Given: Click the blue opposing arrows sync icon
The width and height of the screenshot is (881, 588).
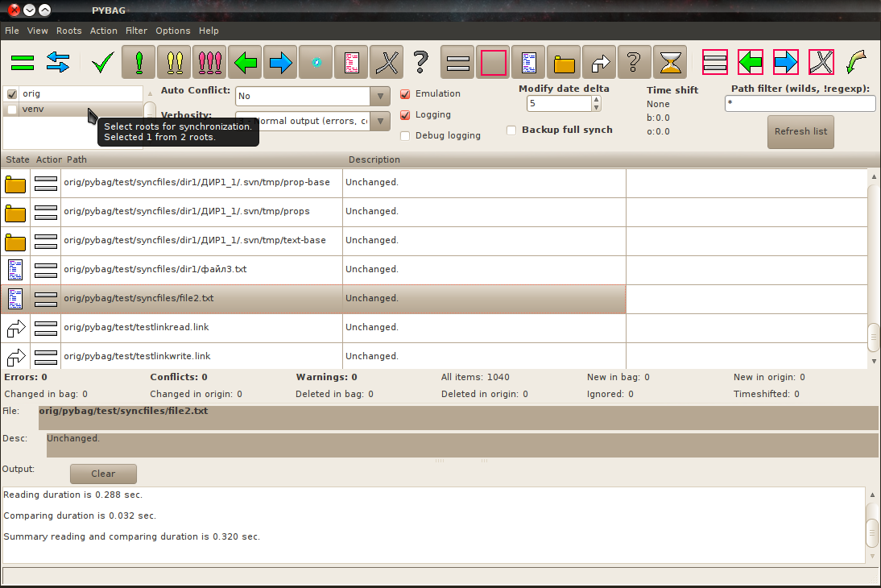Looking at the screenshot, I should coord(57,62).
